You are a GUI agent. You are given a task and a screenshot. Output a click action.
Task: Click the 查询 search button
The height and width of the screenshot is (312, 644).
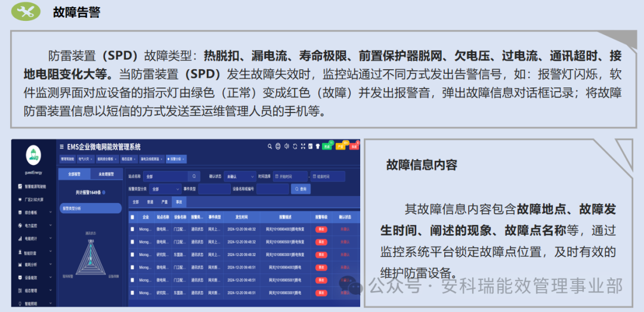[x=301, y=189]
